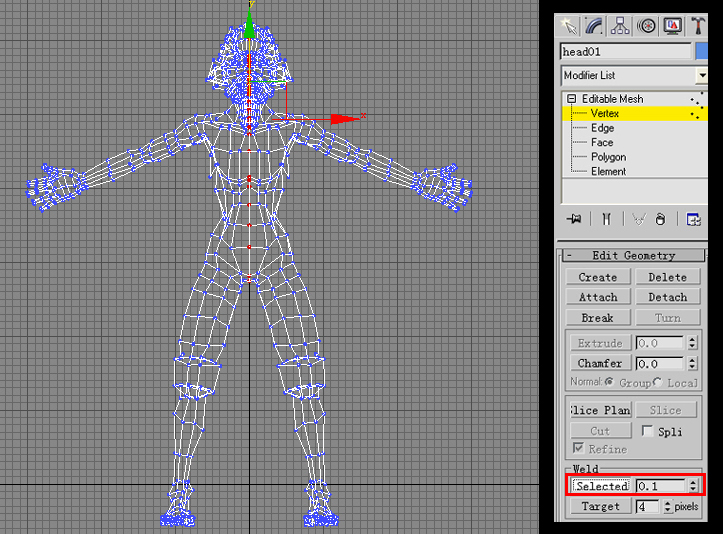Select the Group normal radio button
723x534 pixels.
point(609,383)
